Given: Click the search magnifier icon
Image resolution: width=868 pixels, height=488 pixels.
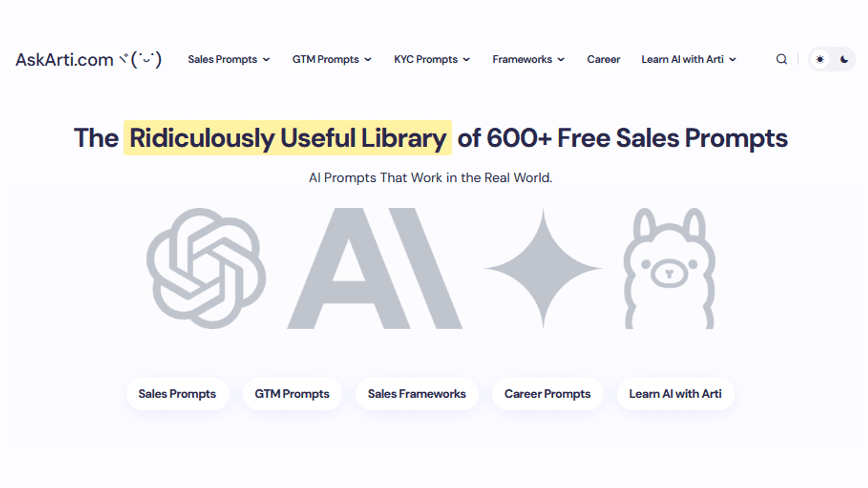Looking at the screenshot, I should 781,59.
